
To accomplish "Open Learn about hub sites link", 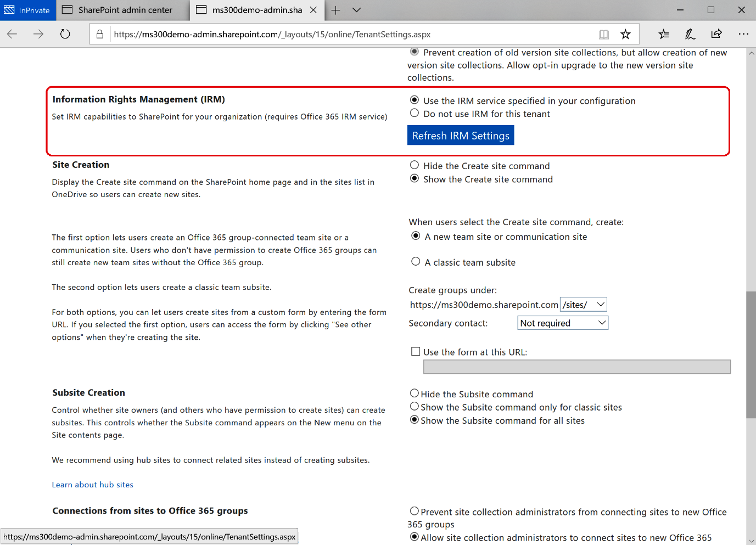I will pyautogui.click(x=93, y=485).
